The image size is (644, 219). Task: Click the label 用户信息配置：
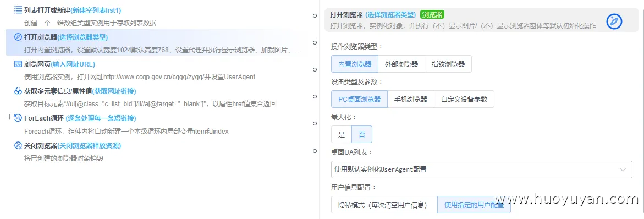(x=353, y=188)
